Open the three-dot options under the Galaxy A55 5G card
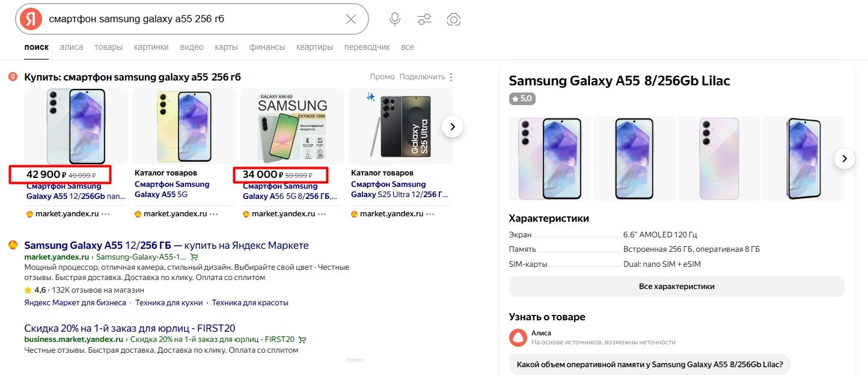Viewport: 868px width, 375px height. (213, 214)
